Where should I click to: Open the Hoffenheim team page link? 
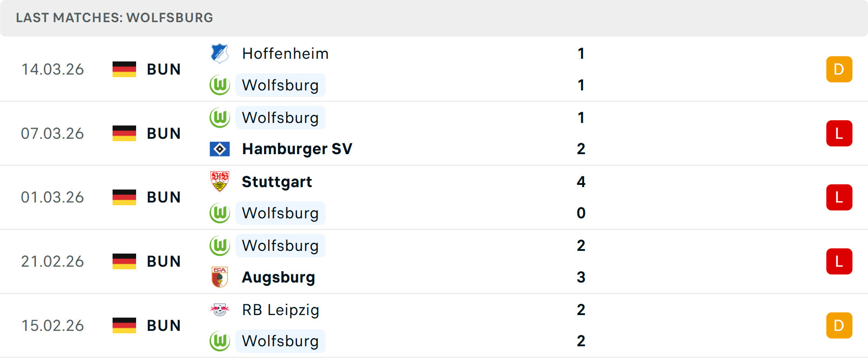[285, 53]
